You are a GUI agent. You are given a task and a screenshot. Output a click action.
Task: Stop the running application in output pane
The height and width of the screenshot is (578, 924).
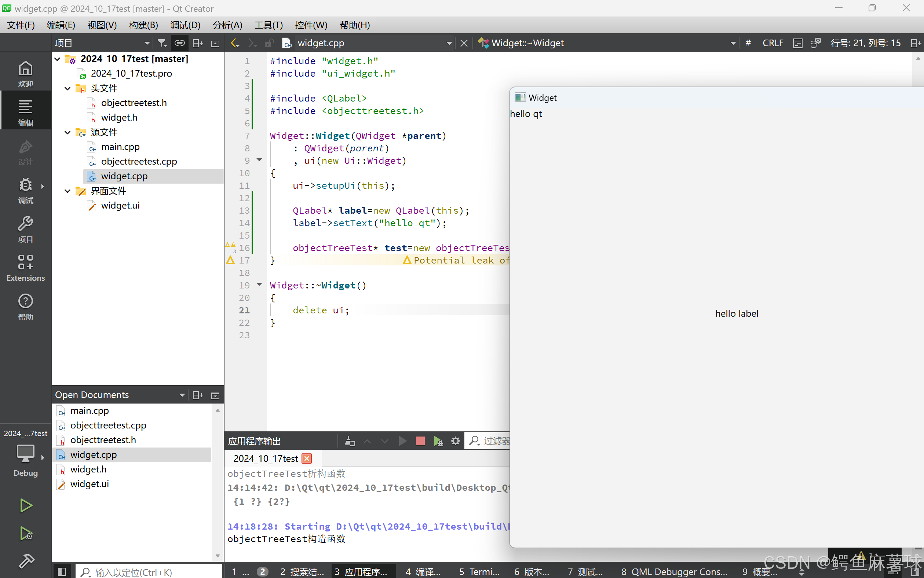tap(420, 441)
